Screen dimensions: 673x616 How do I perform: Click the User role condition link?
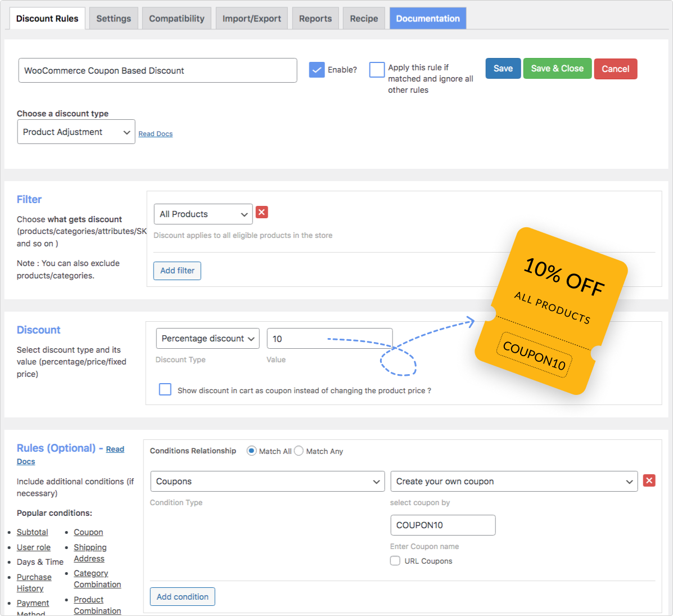pos(34,547)
